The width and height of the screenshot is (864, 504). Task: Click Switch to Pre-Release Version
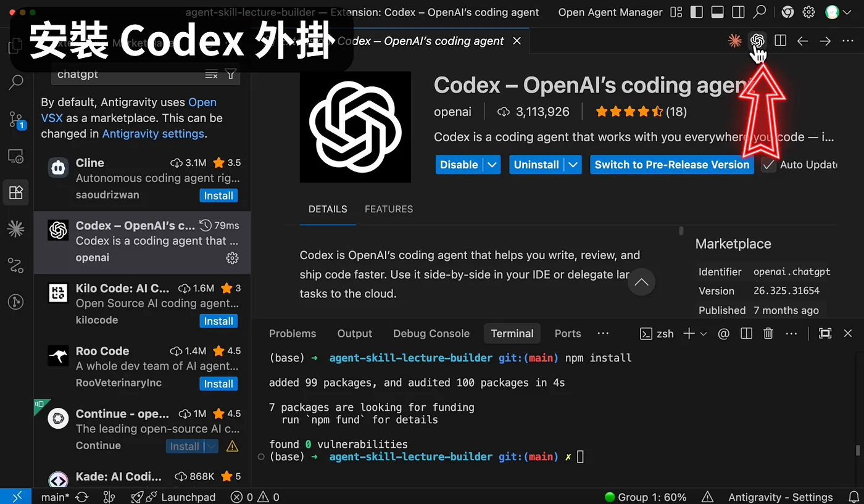pyautogui.click(x=672, y=165)
